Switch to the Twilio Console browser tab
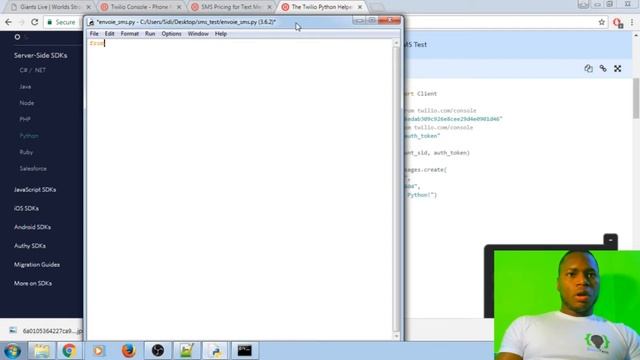The width and height of the screenshot is (640, 360). click(x=141, y=7)
